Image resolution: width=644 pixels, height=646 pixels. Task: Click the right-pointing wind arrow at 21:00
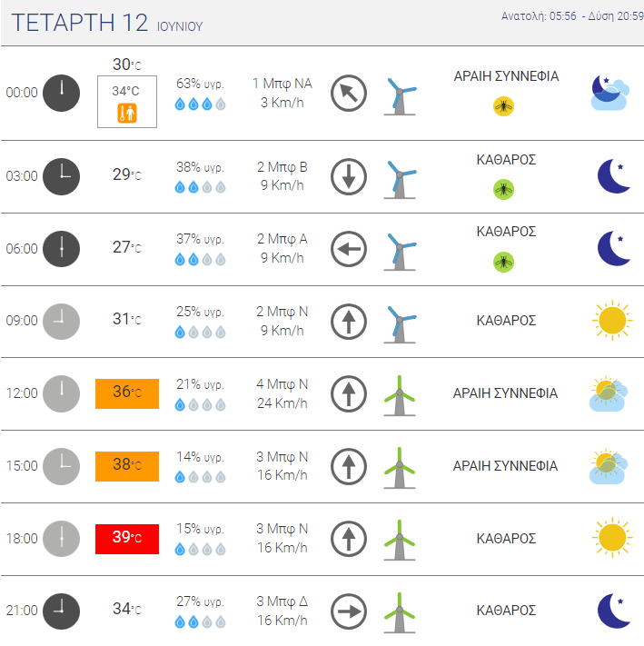pyautogui.click(x=349, y=611)
